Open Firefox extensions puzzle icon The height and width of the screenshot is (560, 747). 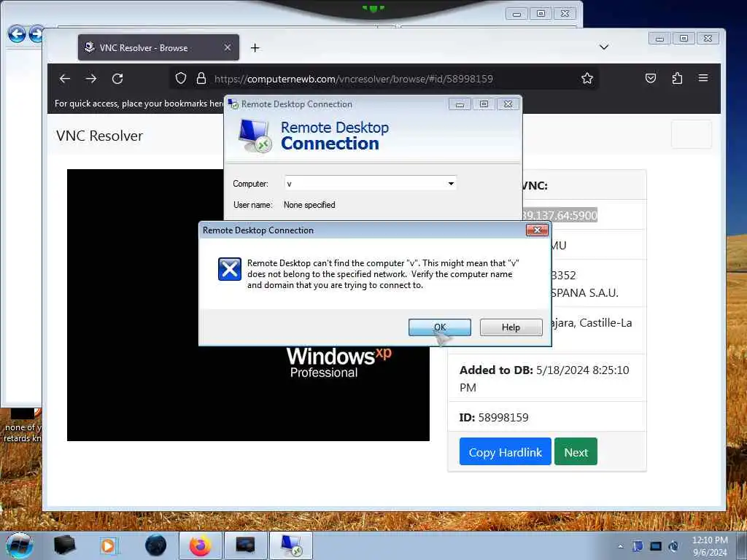pos(677,78)
